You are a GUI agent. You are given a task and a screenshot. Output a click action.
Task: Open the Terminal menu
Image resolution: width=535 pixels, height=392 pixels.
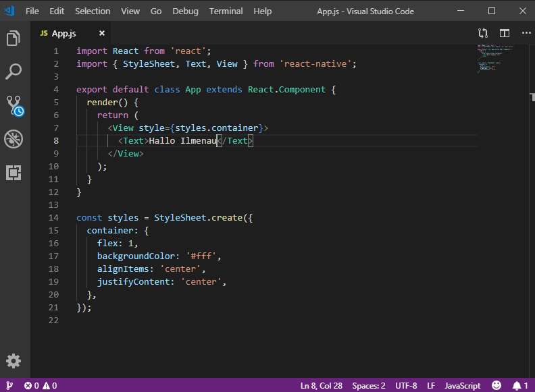point(226,11)
